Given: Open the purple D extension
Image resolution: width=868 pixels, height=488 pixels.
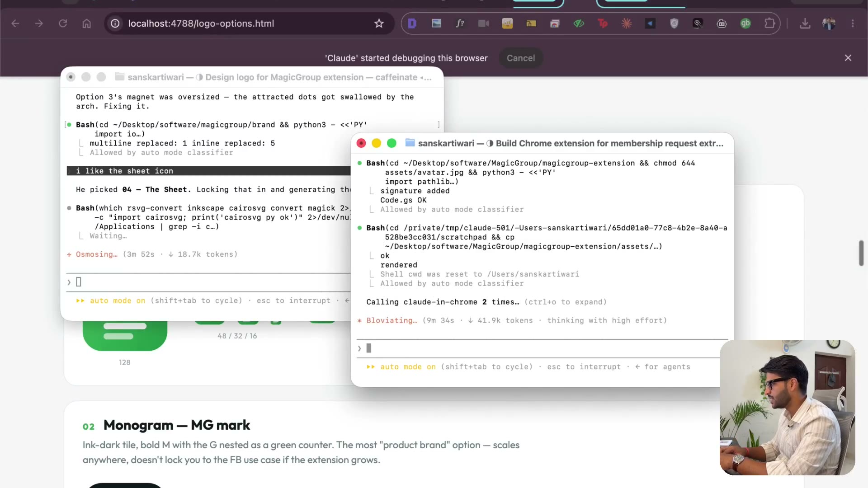Looking at the screenshot, I should click(412, 23).
